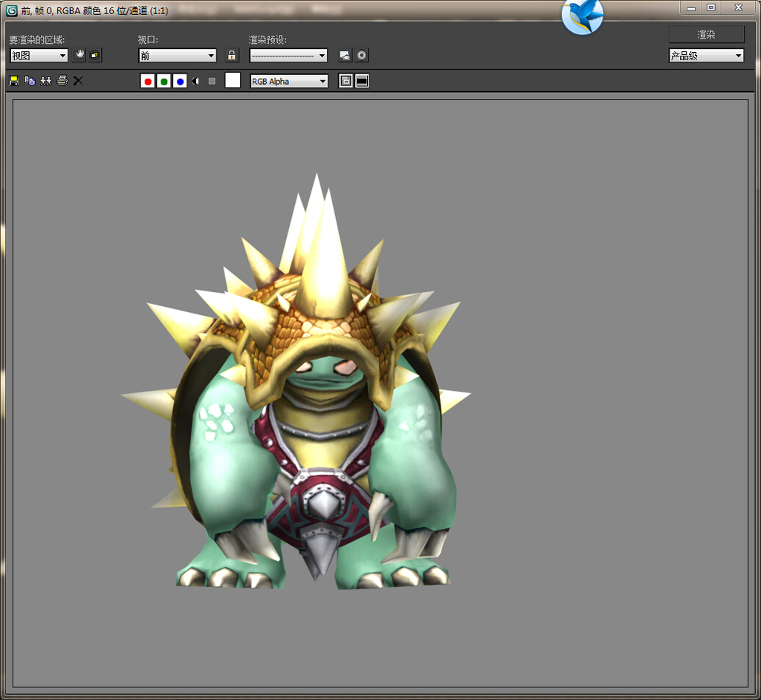
Task: Toggle the blue channel display
Action: coord(180,81)
